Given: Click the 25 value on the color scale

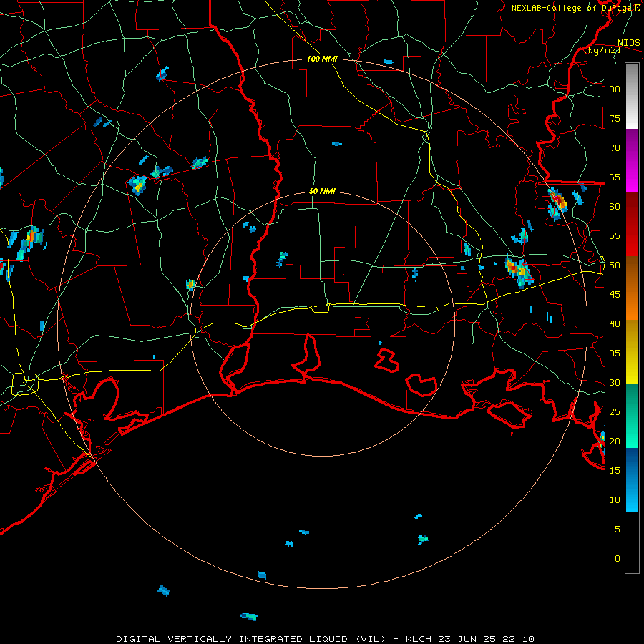Looking at the screenshot, I should point(615,412).
